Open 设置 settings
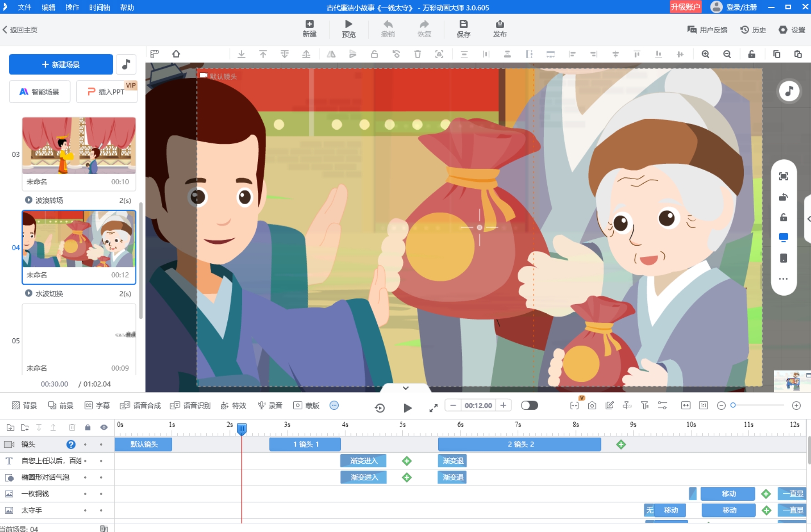The height and width of the screenshot is (532, 811). pyautogui.click(x=792, y=30)
